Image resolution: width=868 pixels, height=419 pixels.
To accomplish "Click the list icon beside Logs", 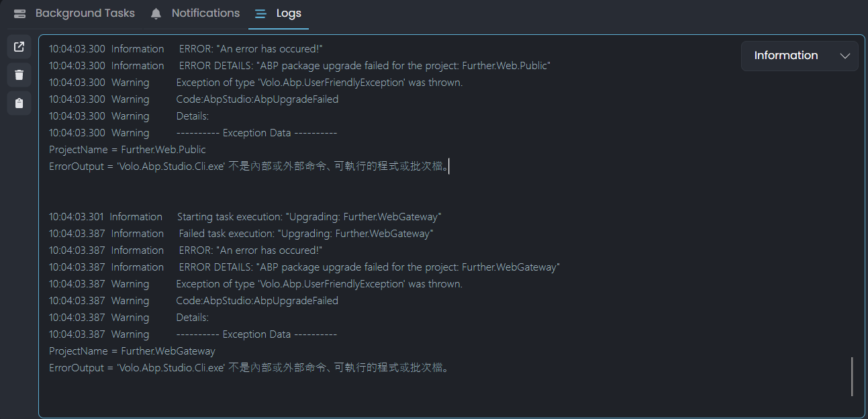I will [260, 13].
